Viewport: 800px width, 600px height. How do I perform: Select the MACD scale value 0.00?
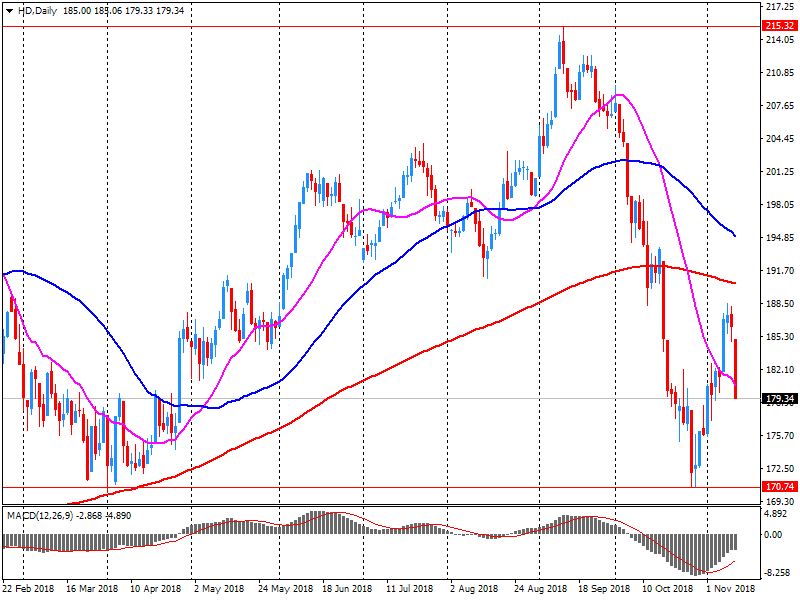[773, 535]
